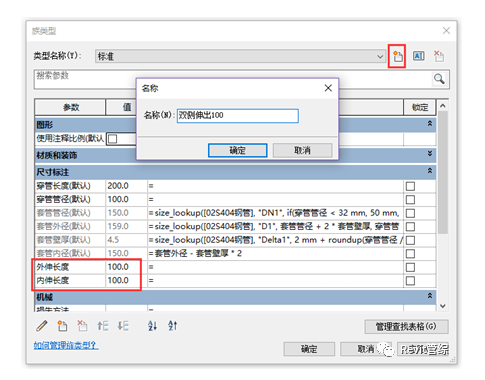The height and width of the screenshot is (380, 485).
Task: Click scrollbar up arrow in parameter table
Action: [x=443, y=106]
